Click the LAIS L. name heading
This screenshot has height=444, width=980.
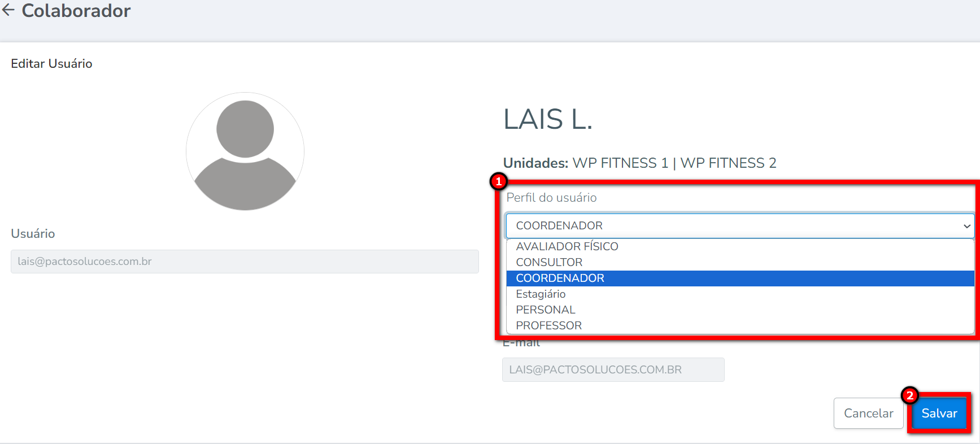(x=547, y=119)
